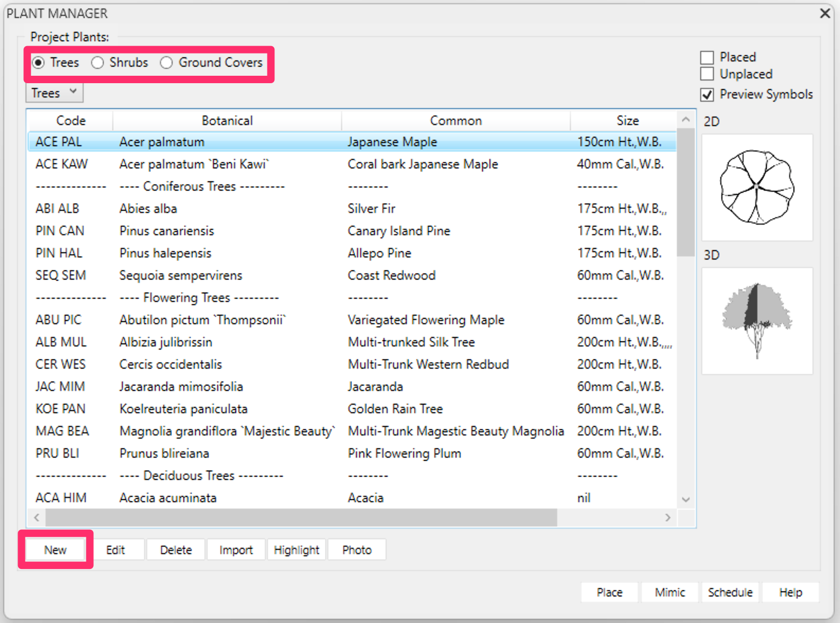Screen dimensions: 840x623
Task: Select the ACA HIM Acacia acuminata row
Action: [x=352, y=498]
